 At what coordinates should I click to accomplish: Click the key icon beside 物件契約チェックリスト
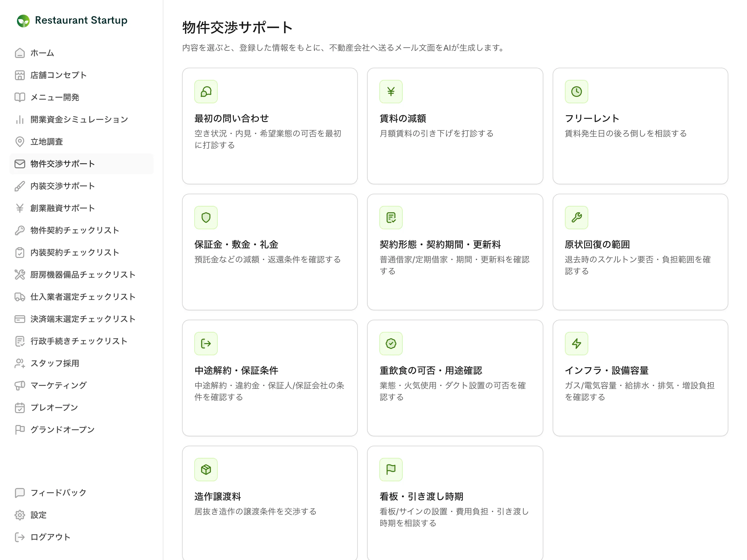coord(20,230)
